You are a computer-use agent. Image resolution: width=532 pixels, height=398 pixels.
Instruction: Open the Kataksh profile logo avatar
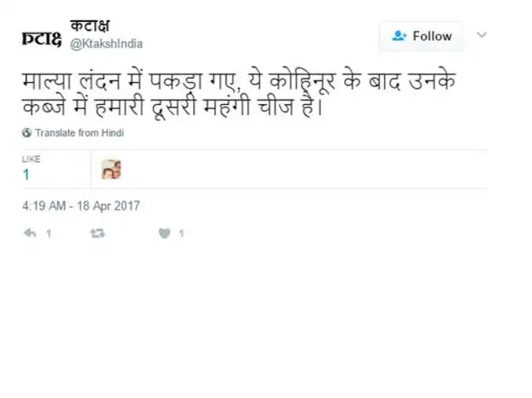[x=41, y=38]
